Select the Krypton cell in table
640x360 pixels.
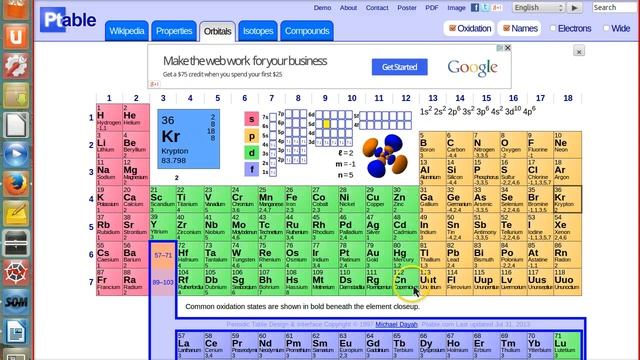(x=567, y=199)
